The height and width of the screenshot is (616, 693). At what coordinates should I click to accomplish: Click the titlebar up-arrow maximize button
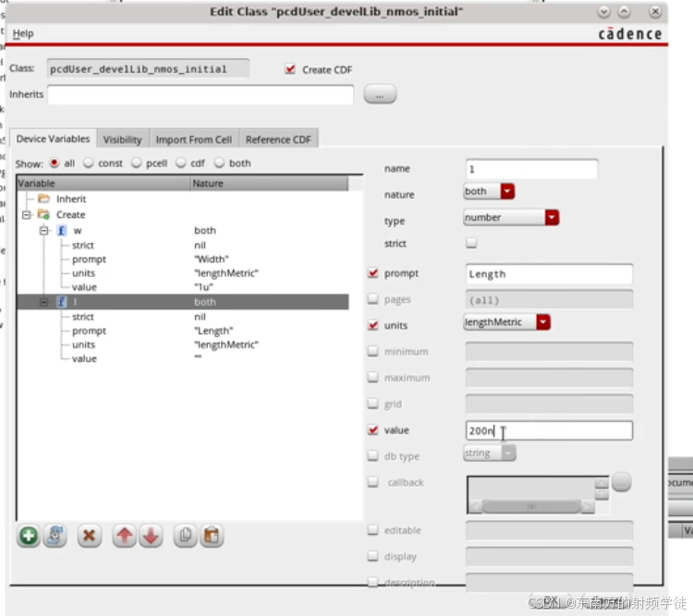624,12
